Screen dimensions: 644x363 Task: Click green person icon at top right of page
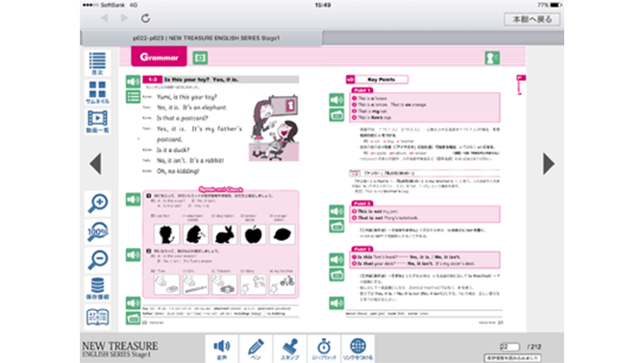tap(492, 58)
